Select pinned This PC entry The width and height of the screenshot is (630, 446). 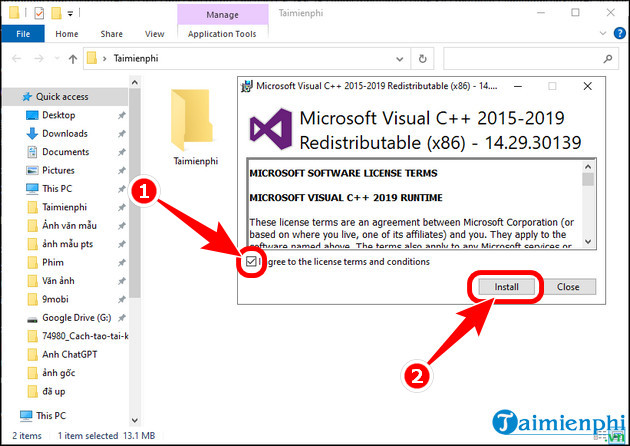click(x=57, y=189)
